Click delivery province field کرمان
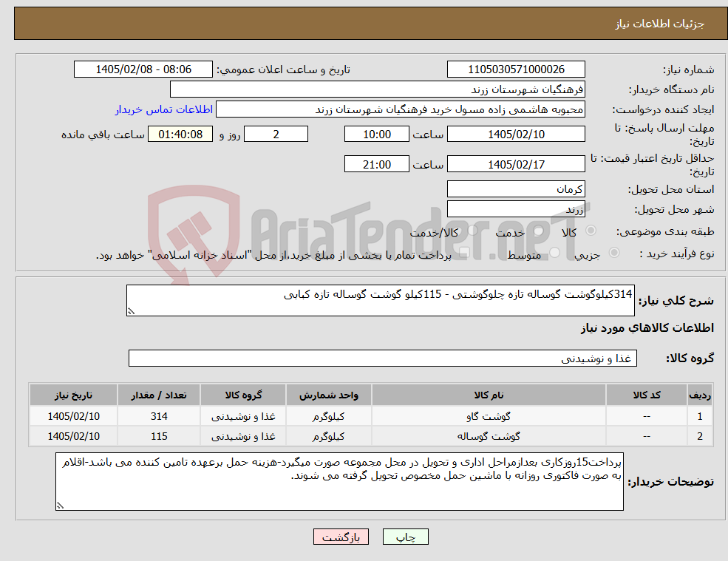Image resolution: width=728 pixels, height=561 pixels. tap(516, 189)
